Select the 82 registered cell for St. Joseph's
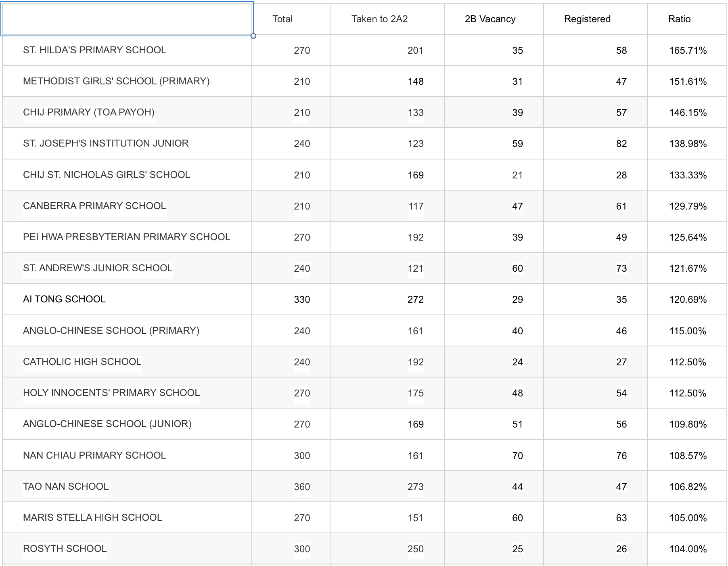This screenshot has height=566, width=728. point(621,144)
